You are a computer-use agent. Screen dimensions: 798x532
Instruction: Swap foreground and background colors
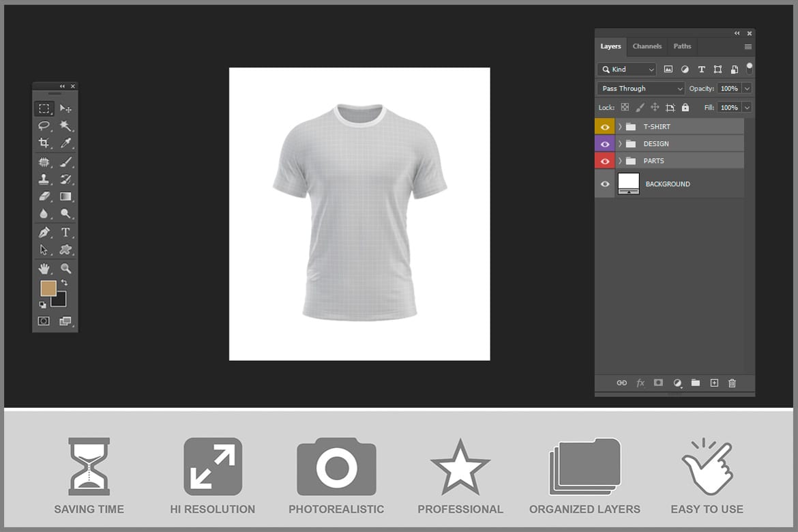[64, 282]
